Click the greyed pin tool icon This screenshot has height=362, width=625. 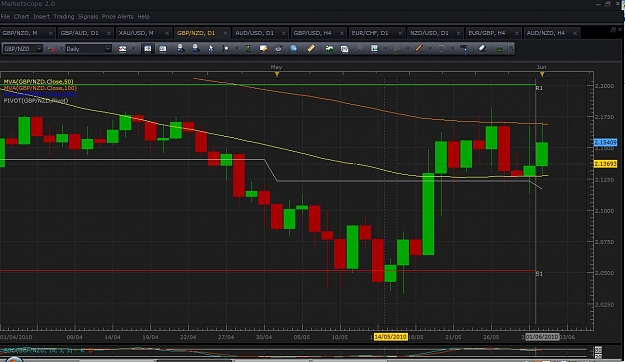pyautogui.click(x=359, y=48)
